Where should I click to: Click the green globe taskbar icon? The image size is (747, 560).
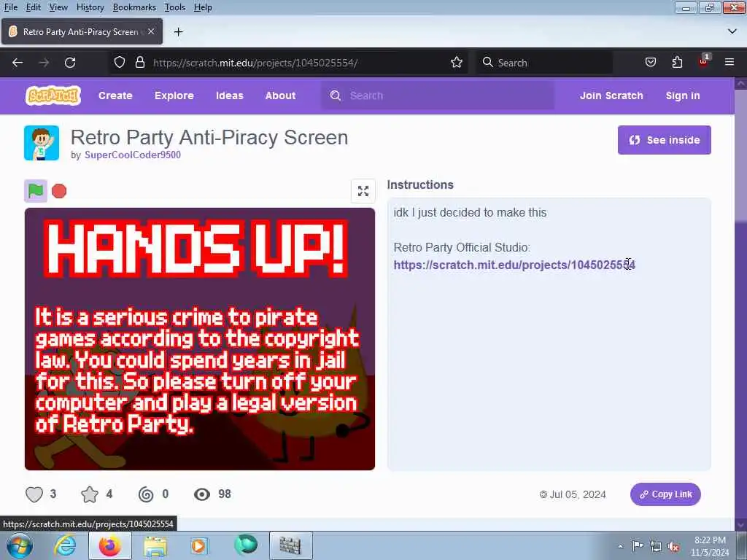click(x=245, y=545)
